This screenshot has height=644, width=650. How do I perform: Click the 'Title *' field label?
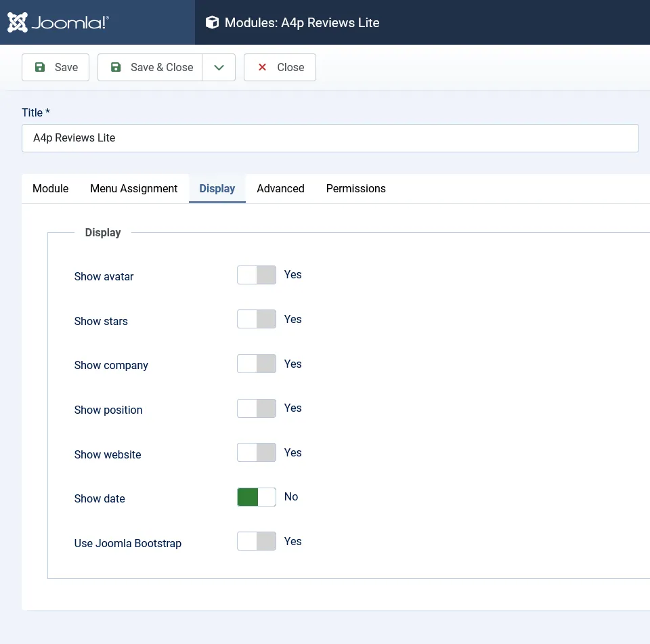coord(36,113)
